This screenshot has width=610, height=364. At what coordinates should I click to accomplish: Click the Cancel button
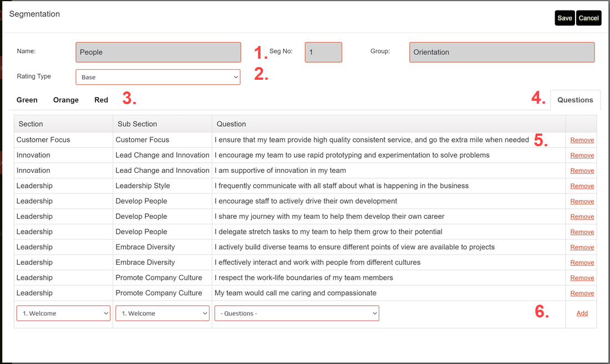click(588, 18)
